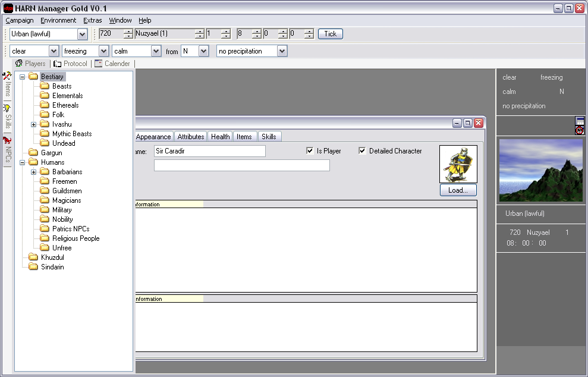Click the calculator icon in the right panel

[x=580, y=121]
